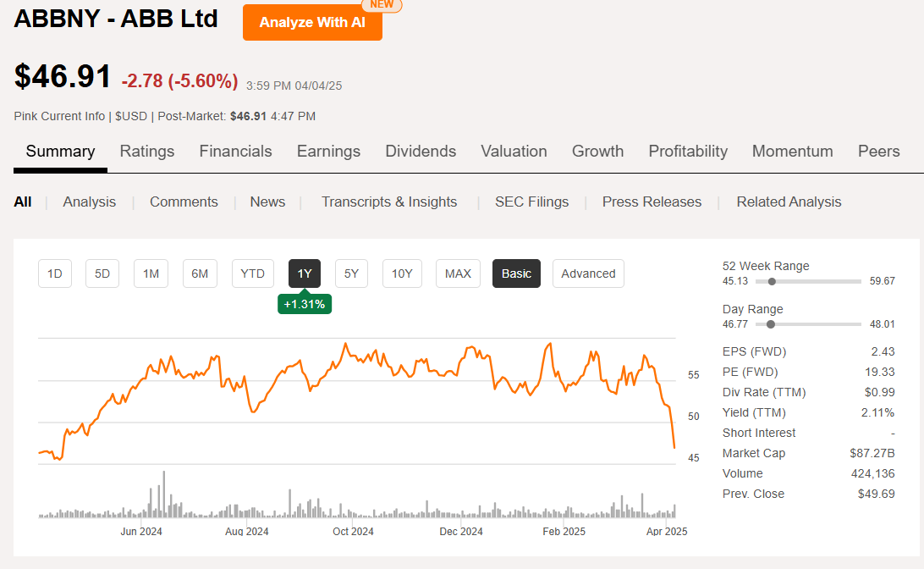924x569 pixels.
Task: Click the 1.31% gain tooltip badge
Action: (x=305, y=303)
